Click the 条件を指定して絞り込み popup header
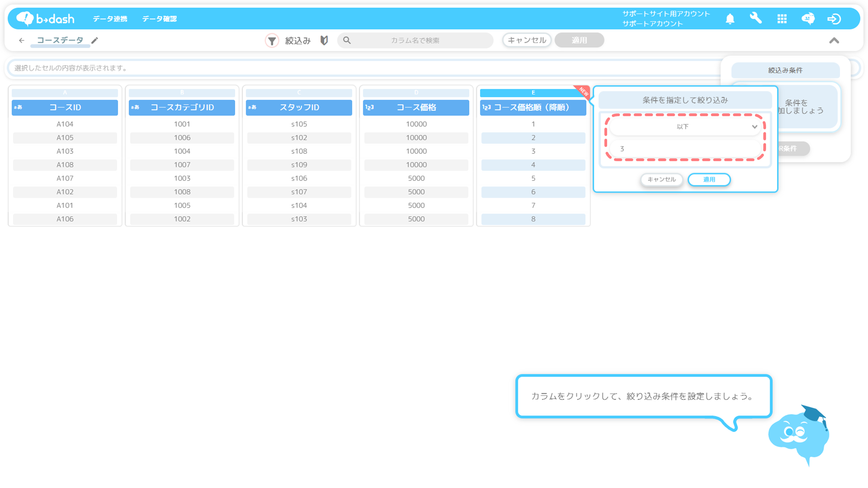This screenshot has width=868, height=488. coord(685,100)
